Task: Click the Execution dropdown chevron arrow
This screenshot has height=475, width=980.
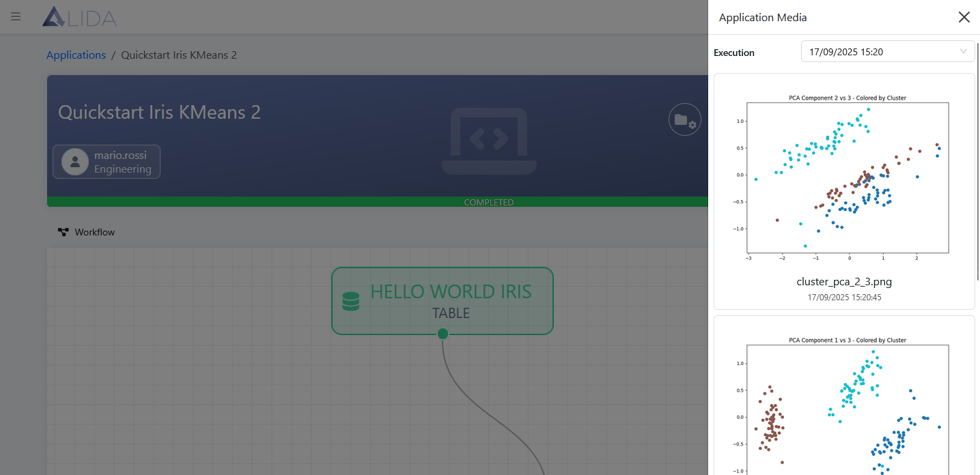Action: pyautogui.click(x=964, y=52)
